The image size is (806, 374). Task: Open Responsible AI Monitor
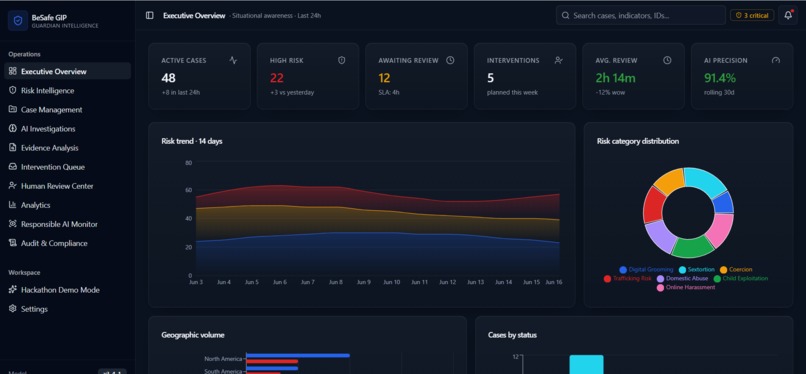pyautogui.click(x=67, y=224)
